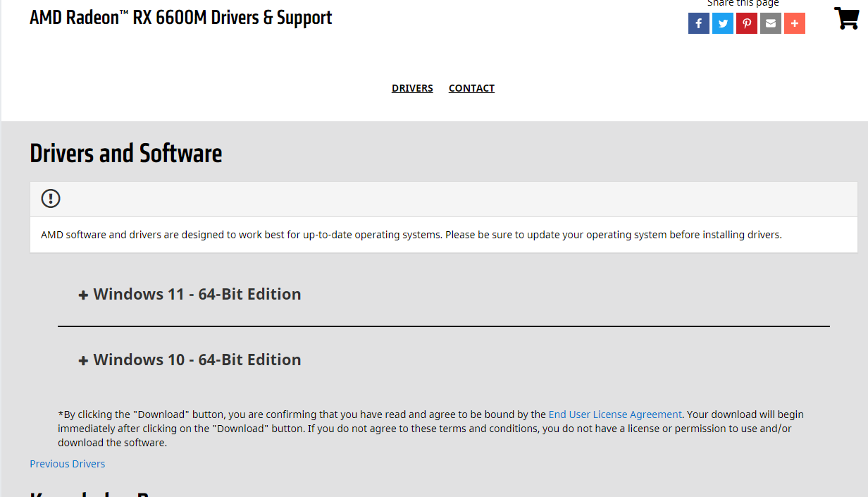Expand Windows 10 - 64-Bit Edition
868x497 pixels.
(190, 360)
